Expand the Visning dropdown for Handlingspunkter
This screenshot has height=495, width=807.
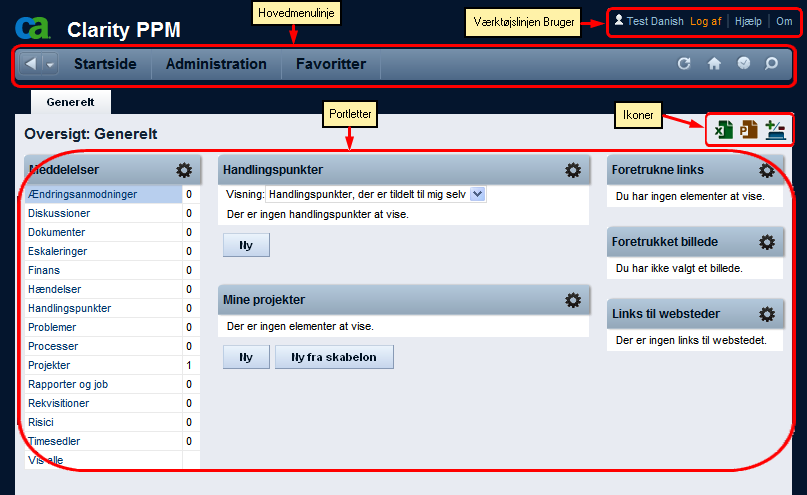478,194
